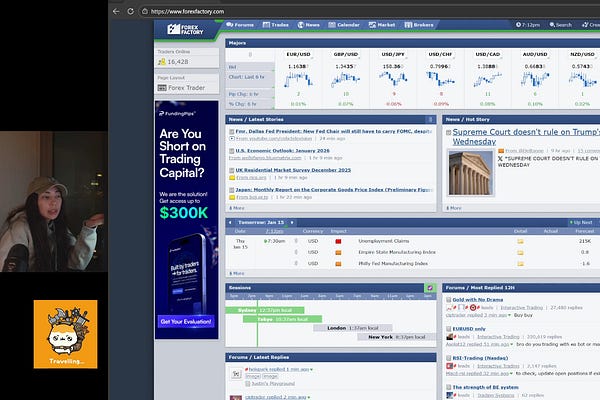Open the Market menu
The image size is (600, 400).
coord(382,25)
